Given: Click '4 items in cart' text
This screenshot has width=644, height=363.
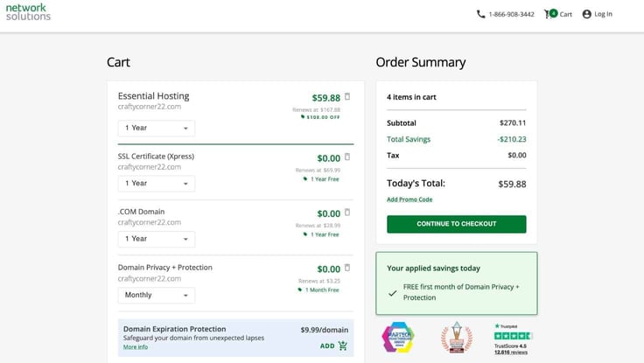Looking at the screenshot, I should [411, 97].
